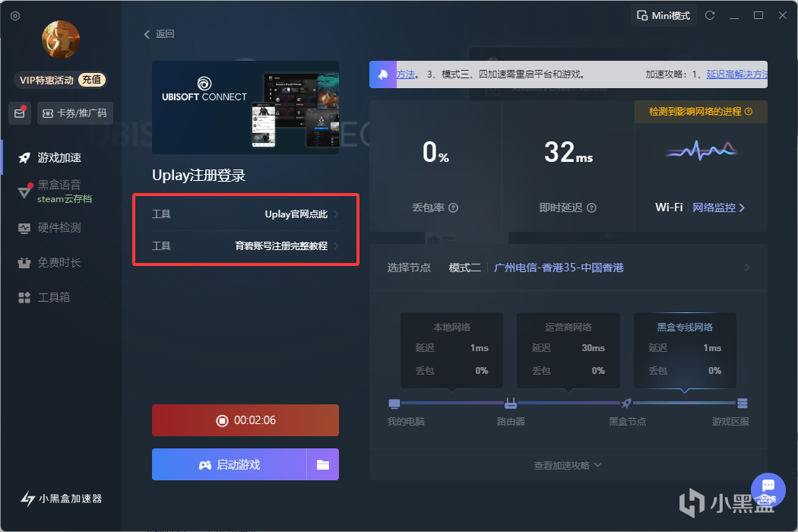
Task: Select 黑盒专线网络 stats card
Action: (685, 350)
